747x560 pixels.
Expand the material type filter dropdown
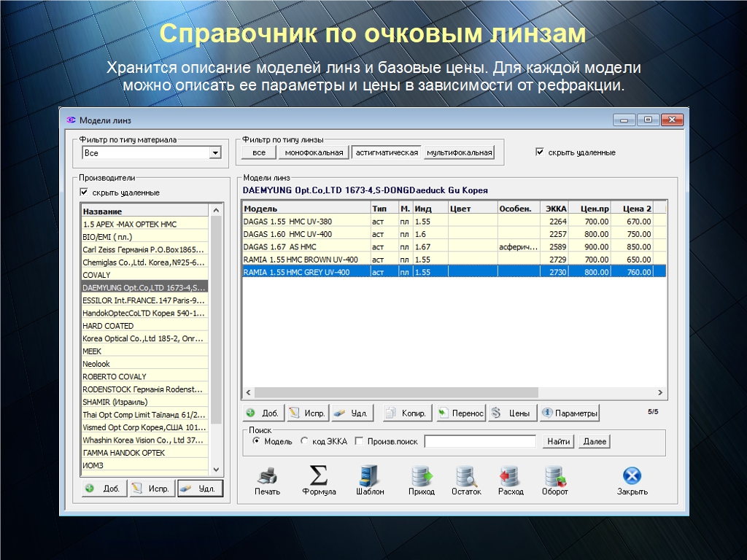215,153
